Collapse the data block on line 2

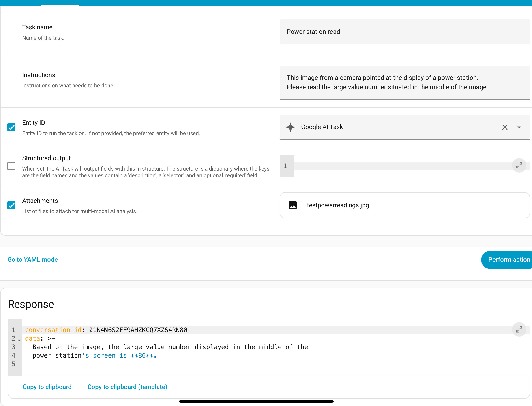(x=19, y=339)
